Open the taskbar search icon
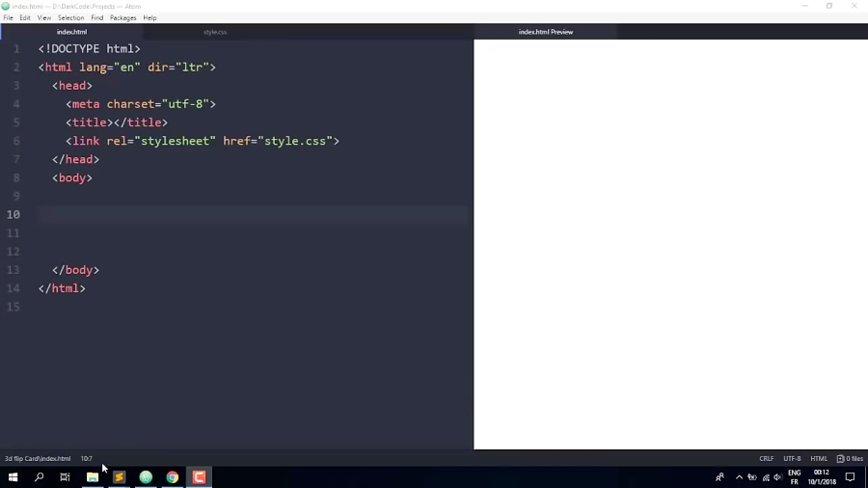This screenshot has width=868, height=488. (x=40, y=477)
